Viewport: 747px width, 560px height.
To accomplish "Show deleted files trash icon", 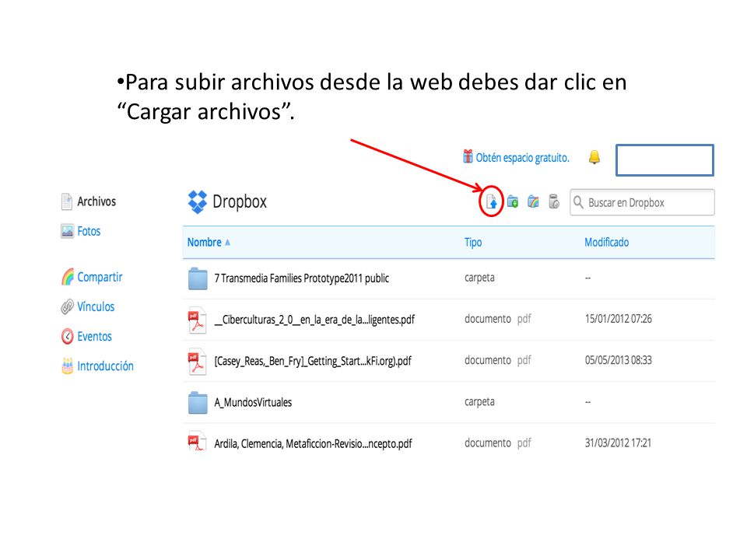I will 554,202.
